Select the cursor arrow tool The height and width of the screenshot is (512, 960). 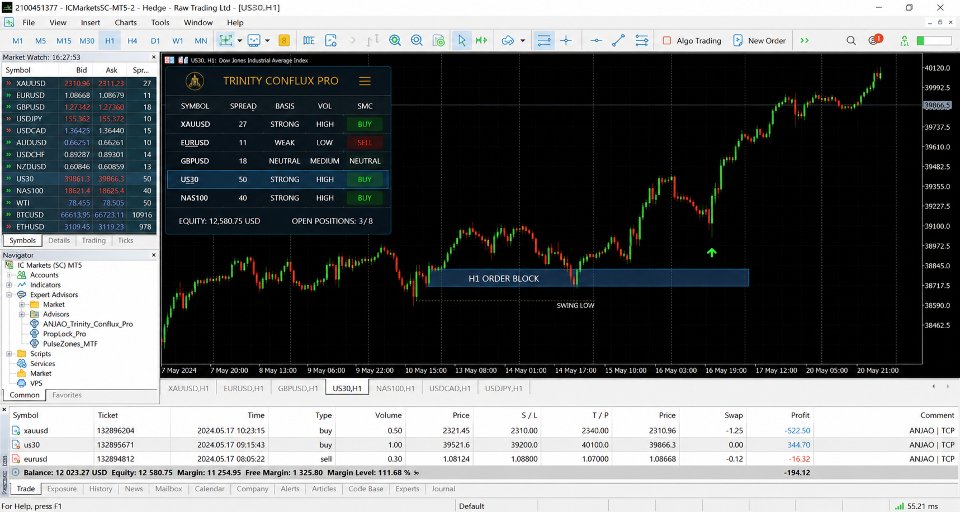[x=462, y=40]
